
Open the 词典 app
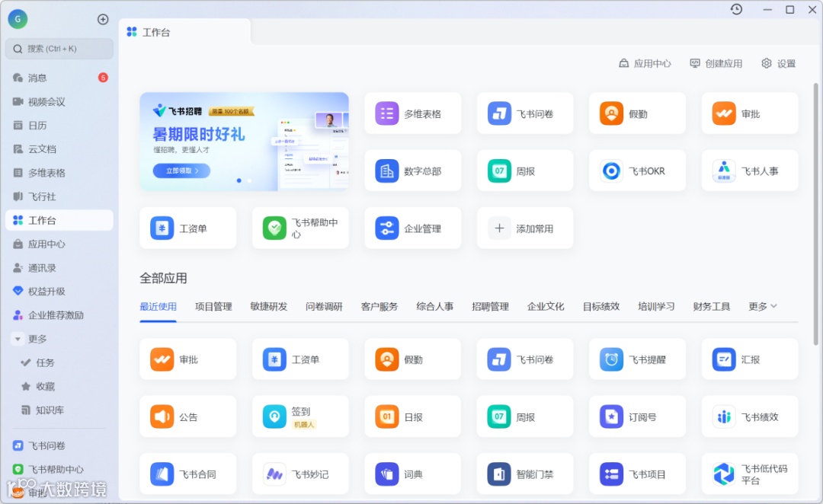(x=412, y=474)
